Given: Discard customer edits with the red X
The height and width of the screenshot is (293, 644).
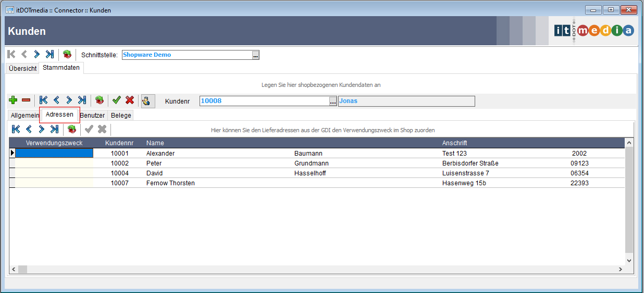Looking at the screenshot, I should (x=130, y=100).
